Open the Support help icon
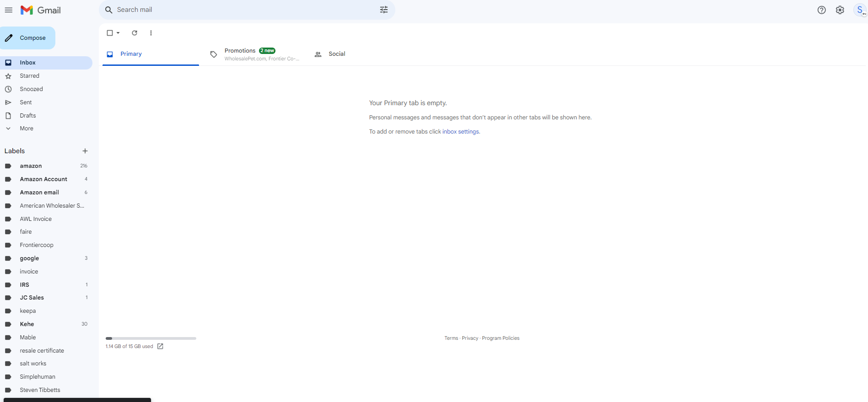The width and height of the screenshot is (868, 402). (822, 10)
